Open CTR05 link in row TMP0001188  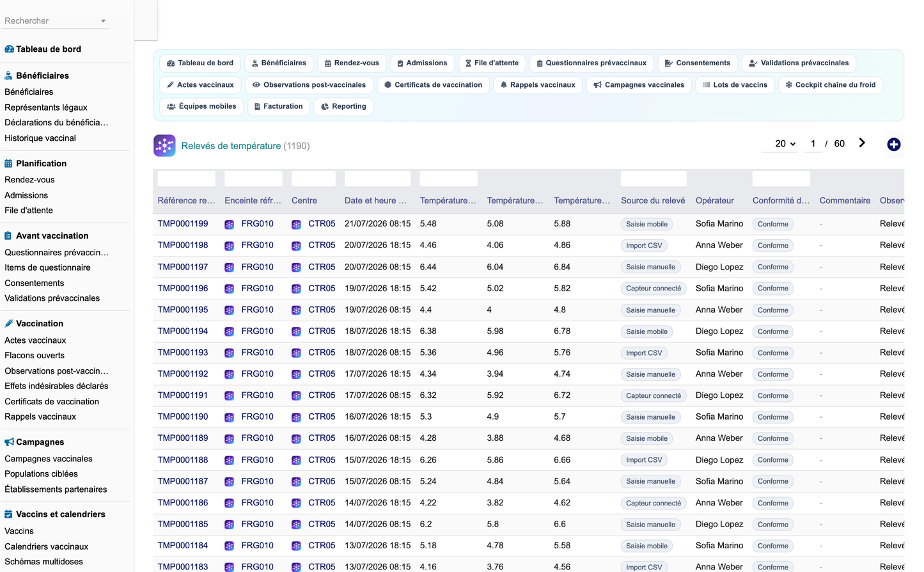tap(322, 460)
